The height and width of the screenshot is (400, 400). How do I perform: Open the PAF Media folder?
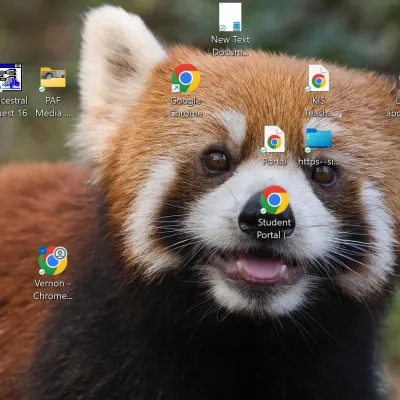pos(53,78)
